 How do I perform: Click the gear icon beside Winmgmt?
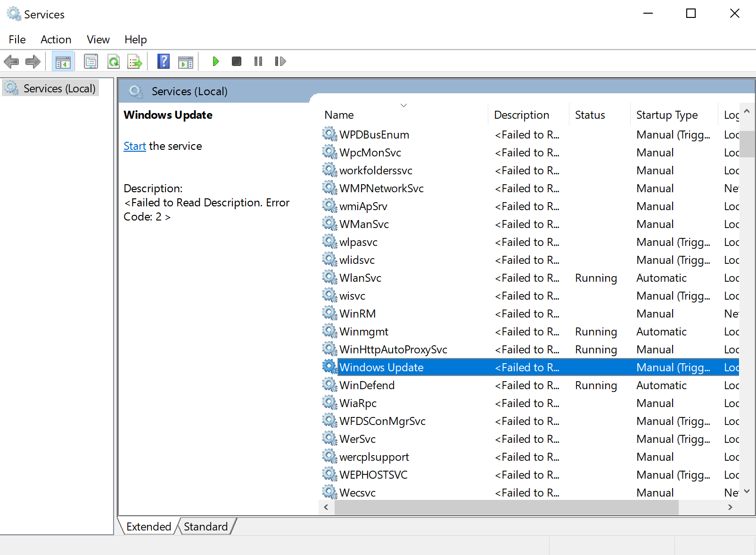pyautogui.click(x=329, y=331)
